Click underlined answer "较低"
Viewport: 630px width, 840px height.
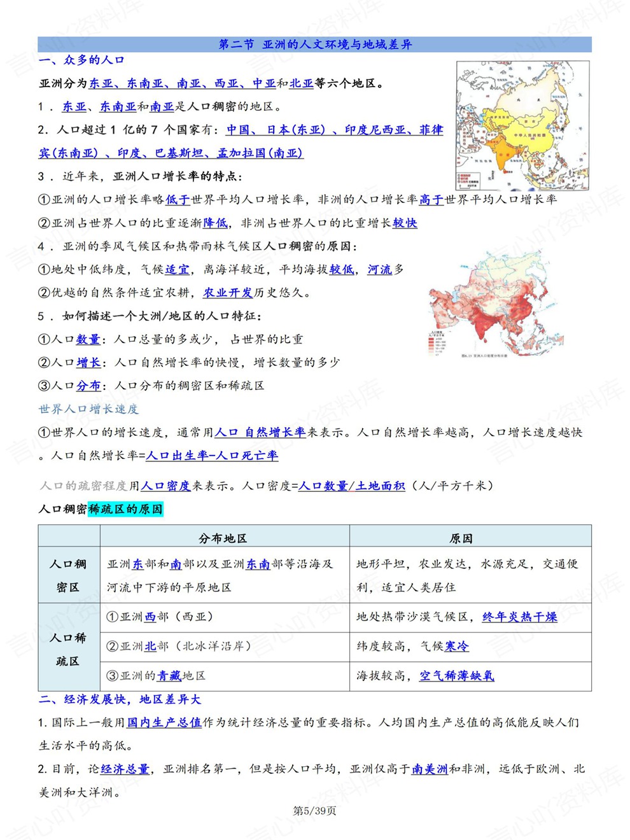[342, 269]
